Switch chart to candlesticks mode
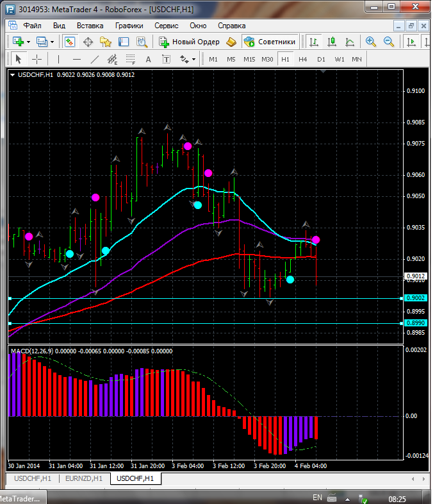 pyautogui.click(x=332, y=42)
